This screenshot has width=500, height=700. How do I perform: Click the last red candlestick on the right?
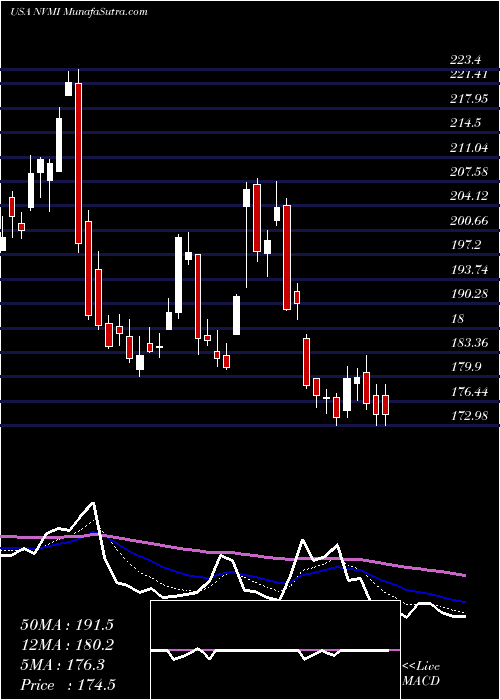[x=386, y=404]
